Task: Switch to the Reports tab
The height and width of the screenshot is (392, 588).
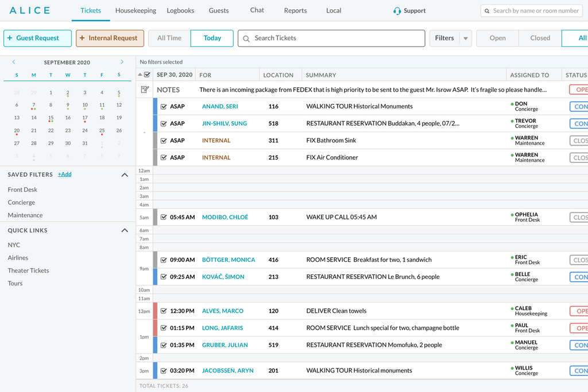Action: (x=295, y=10)
